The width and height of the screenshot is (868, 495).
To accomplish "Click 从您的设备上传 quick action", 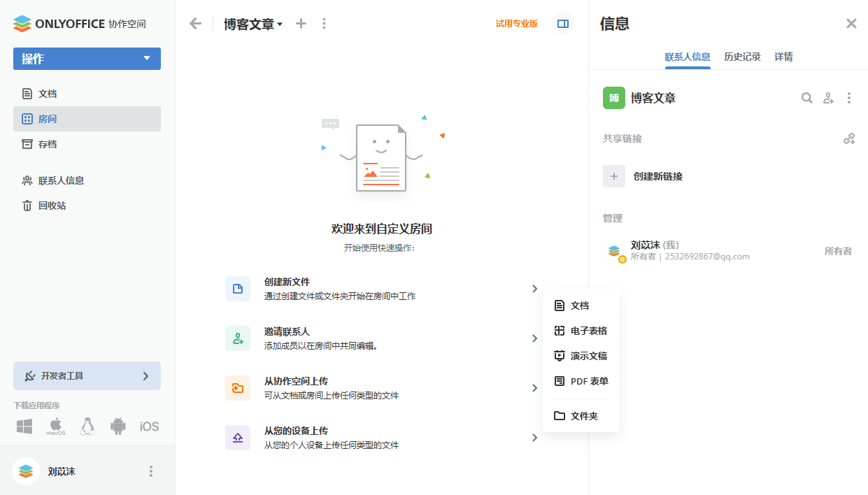I will point(382,438).
